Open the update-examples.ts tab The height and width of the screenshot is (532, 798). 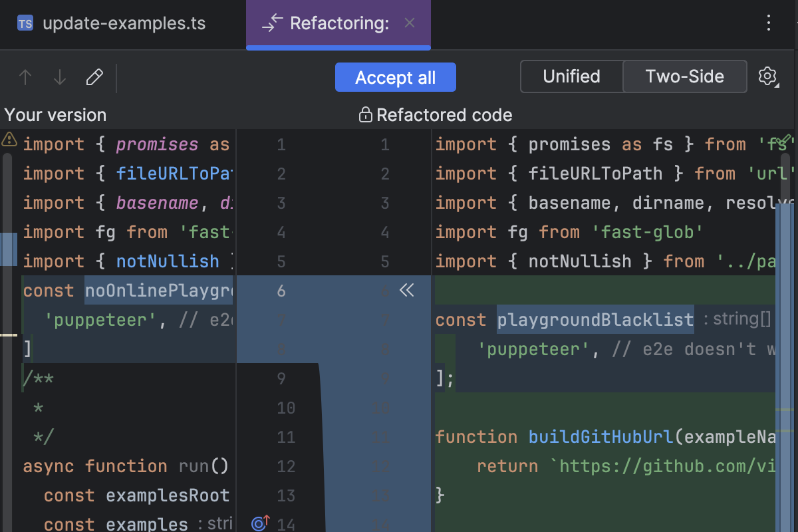[x=124, y=24]
